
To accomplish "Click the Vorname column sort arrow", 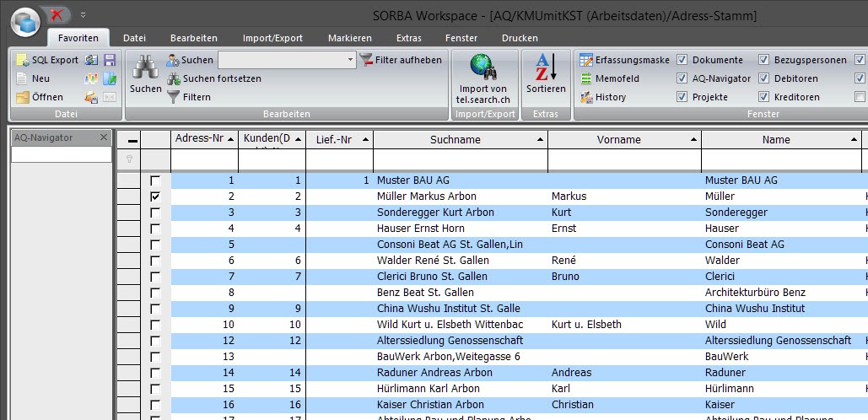I will tap(693, 140).
